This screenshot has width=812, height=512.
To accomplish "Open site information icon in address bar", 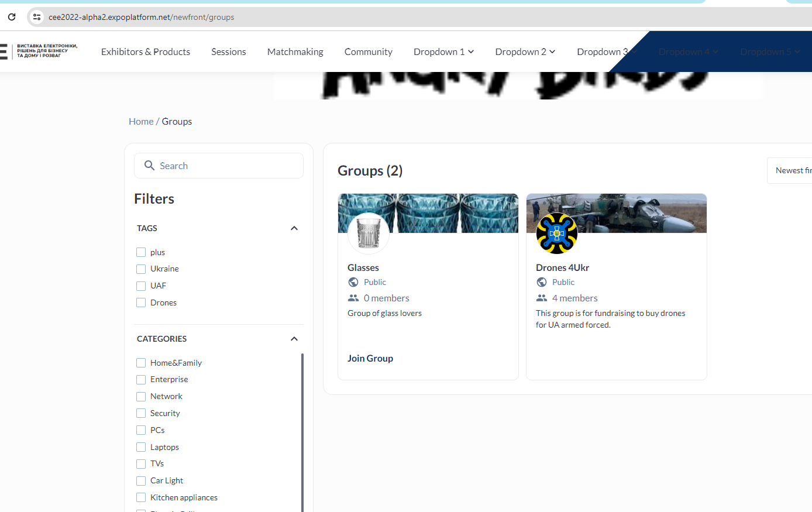I will pos(37,17).
